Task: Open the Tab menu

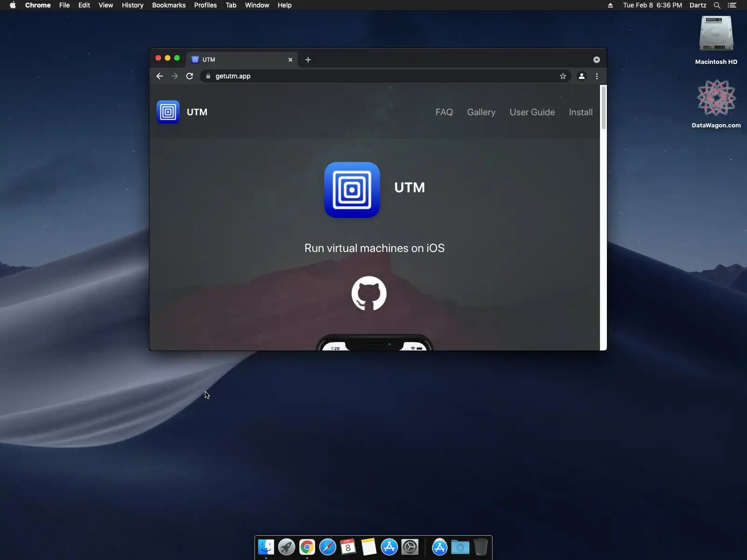Action: point(231,5)
